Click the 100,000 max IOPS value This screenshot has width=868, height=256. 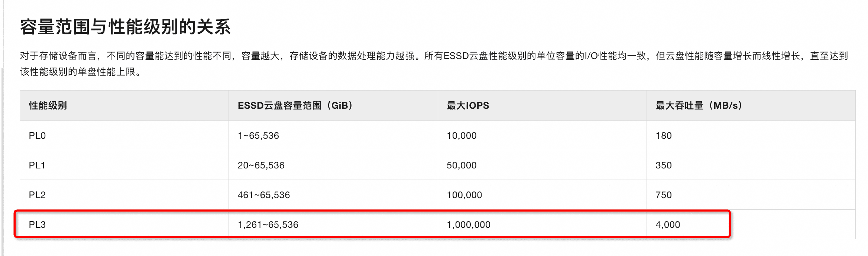(x=464, y=195)
